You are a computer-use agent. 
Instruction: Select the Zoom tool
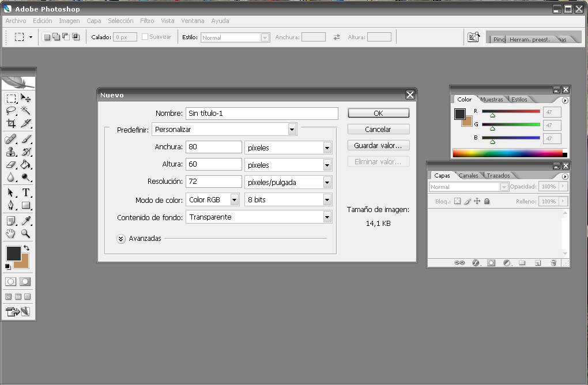(25, 233)
